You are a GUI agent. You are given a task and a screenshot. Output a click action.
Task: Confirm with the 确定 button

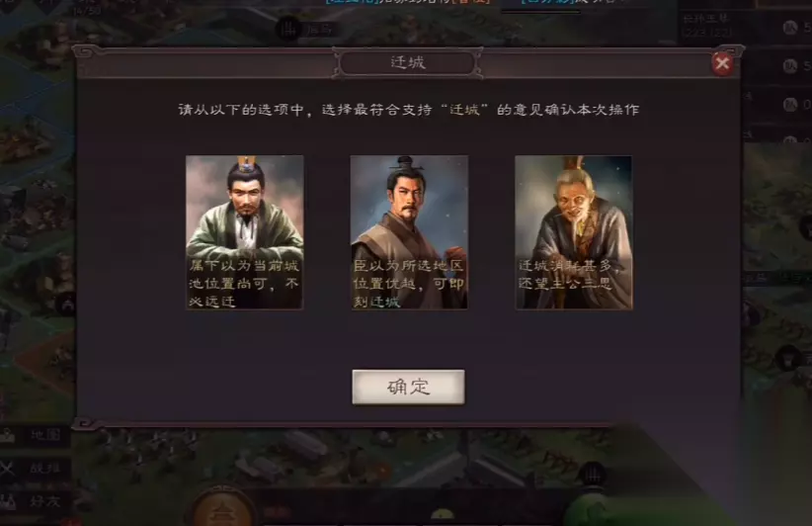pos(408,387)
